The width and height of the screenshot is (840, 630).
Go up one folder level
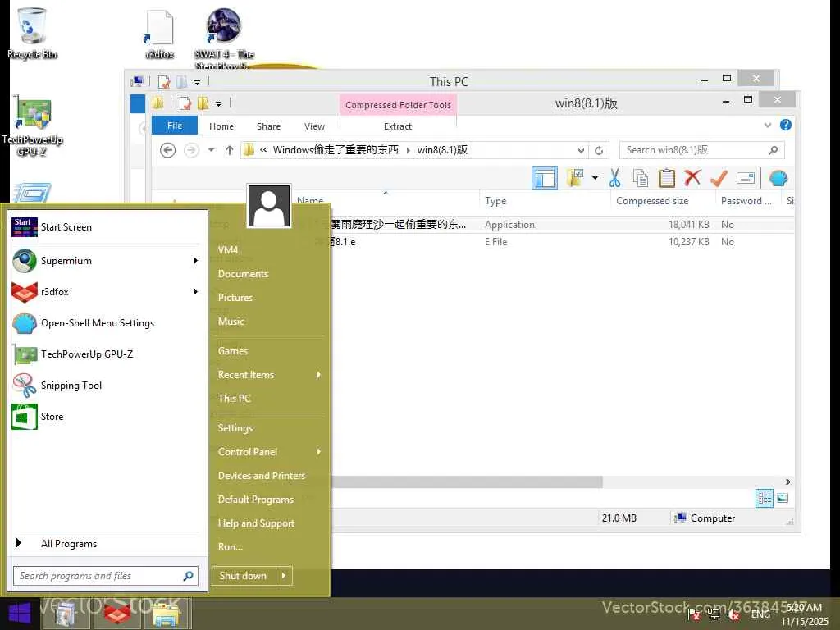tap(230, 150)
